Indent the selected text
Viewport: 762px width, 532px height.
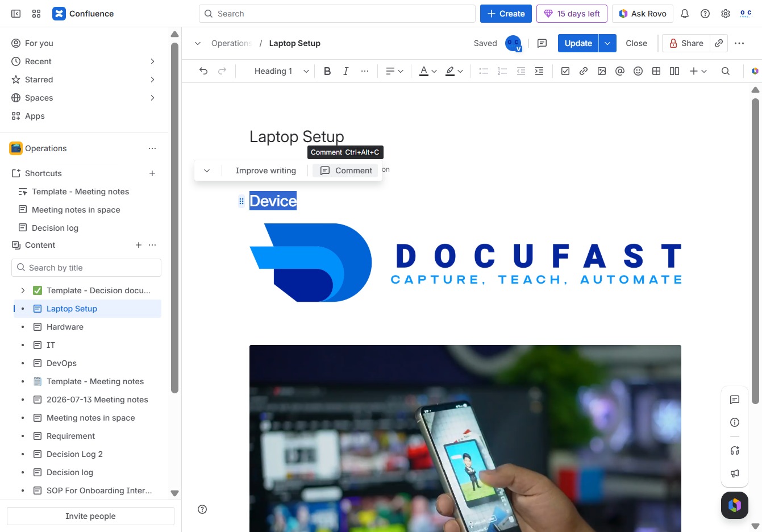click(x=539, y=71)
